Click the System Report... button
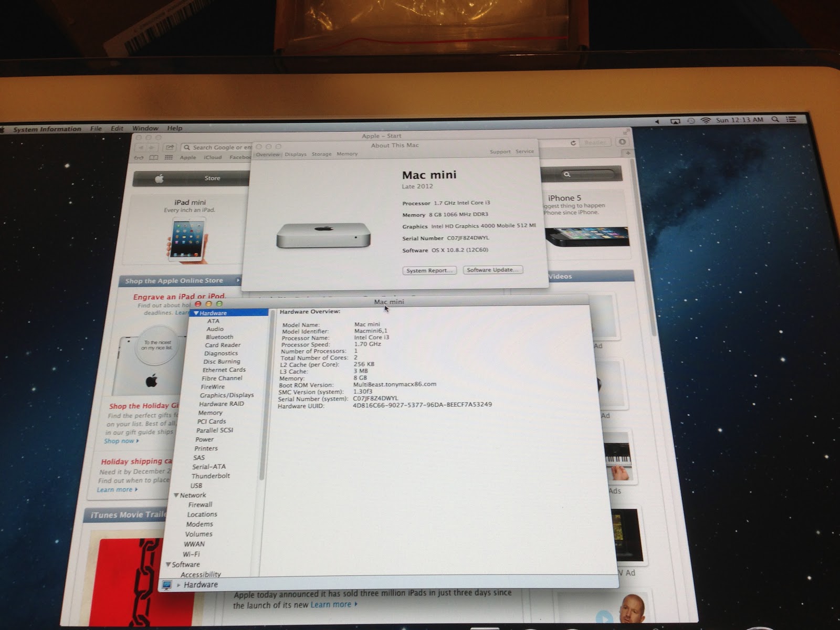This screenshot has height=630, width=840. click(429, 270)
